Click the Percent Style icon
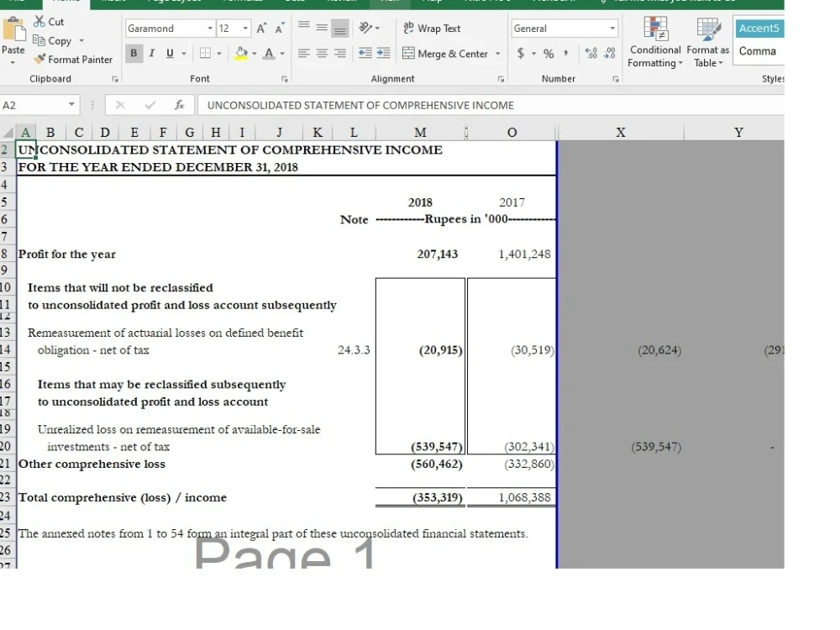 (x=547, y=53)
